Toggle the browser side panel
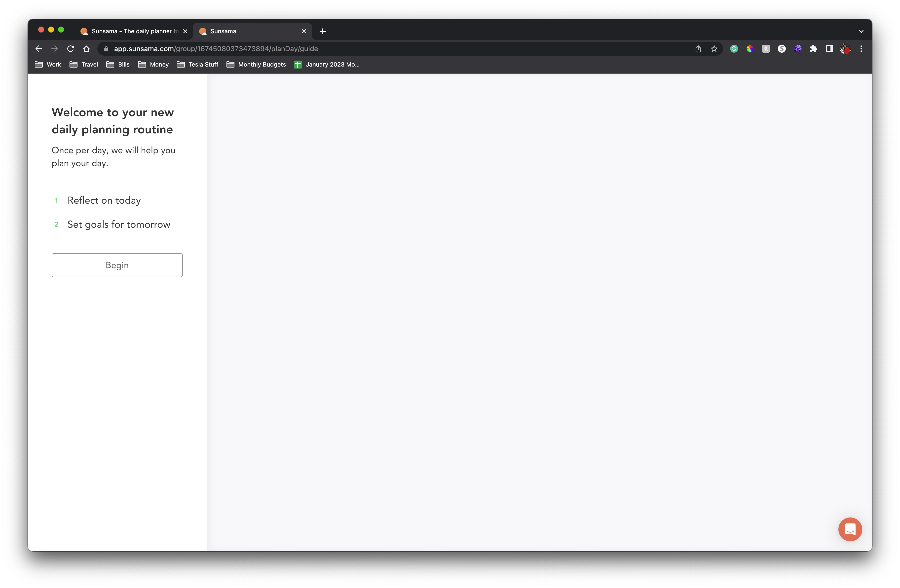This screenshot has height=588, width=900. click(x=829, y=49)
